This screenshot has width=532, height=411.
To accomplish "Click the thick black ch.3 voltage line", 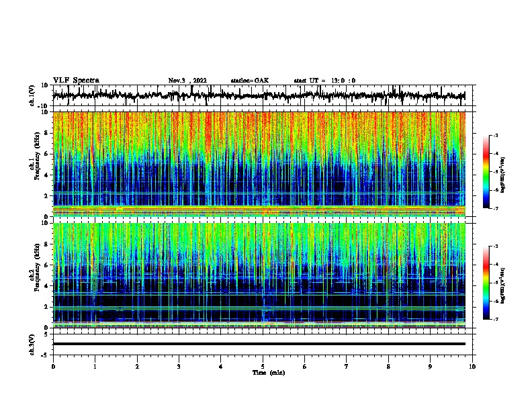I will pos(259,344).
